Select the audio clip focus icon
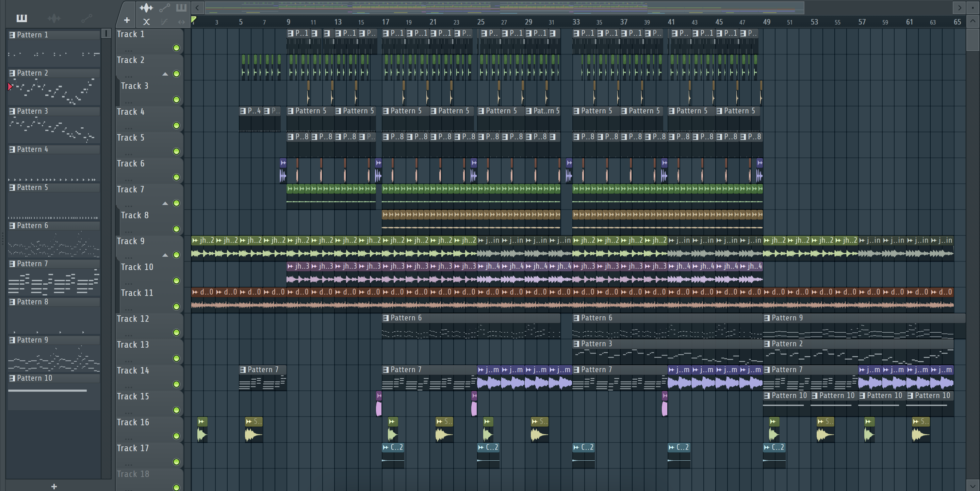Screen dimensions: 980x491 [x=146, y=7]
